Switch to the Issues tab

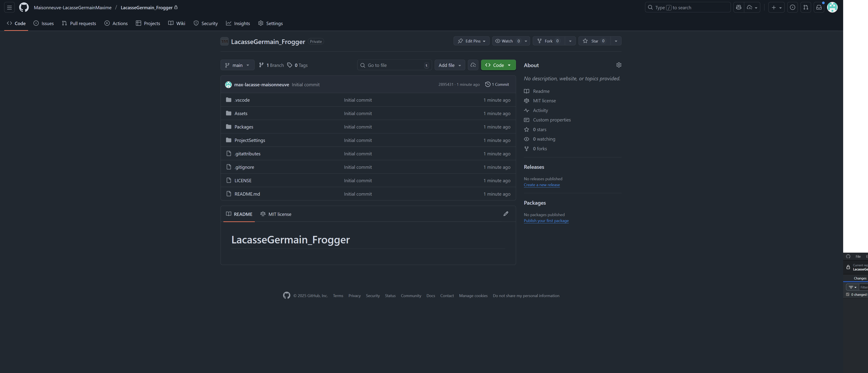click(44, 23)
